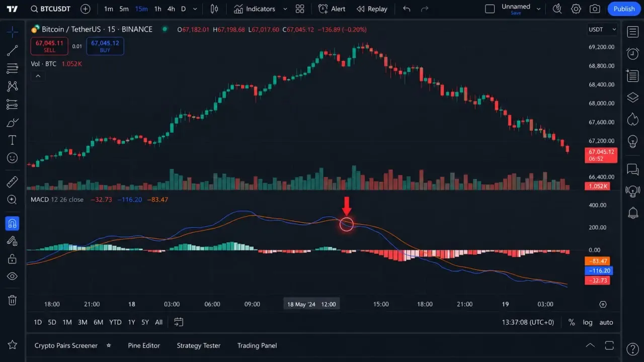644x362 pixels.
Task: Select the crosshair cursor tool
Action: tap(13, 32)
